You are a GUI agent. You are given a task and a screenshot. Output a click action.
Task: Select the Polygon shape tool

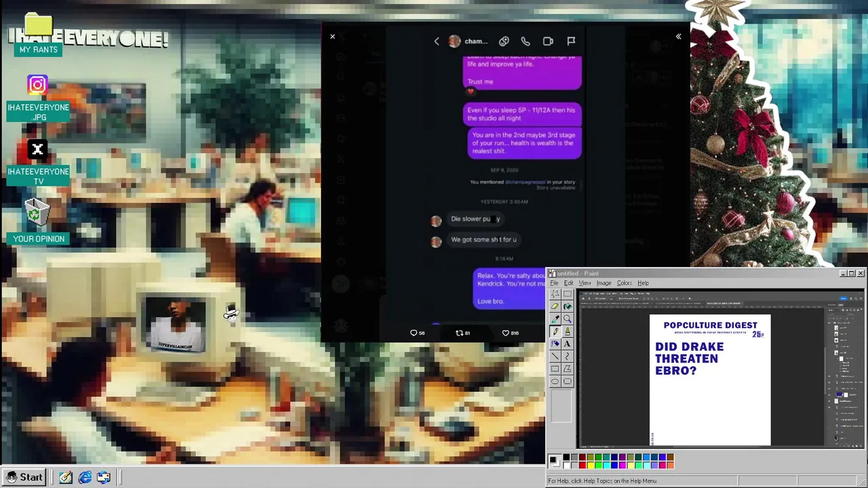567,369
